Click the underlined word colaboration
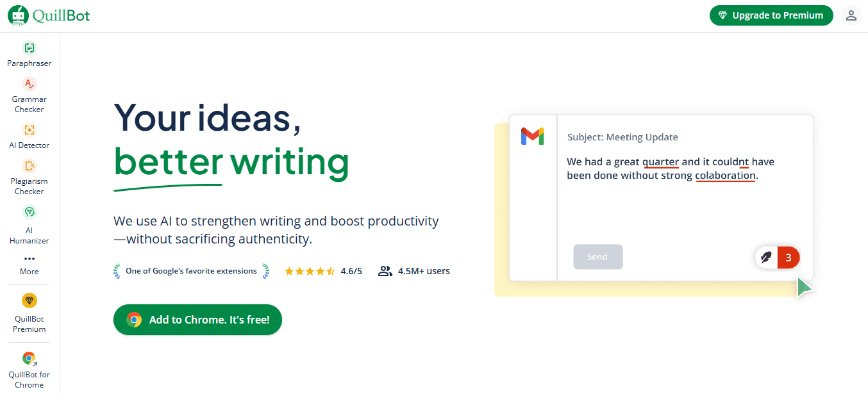Viewport: 868px width, 394px height. pos(725,176)
